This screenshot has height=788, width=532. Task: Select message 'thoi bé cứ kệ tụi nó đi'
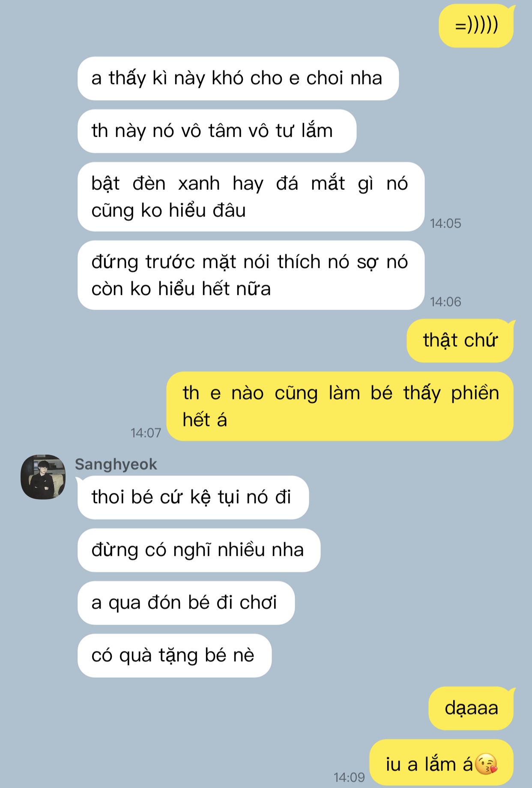(x=193, y=497)
